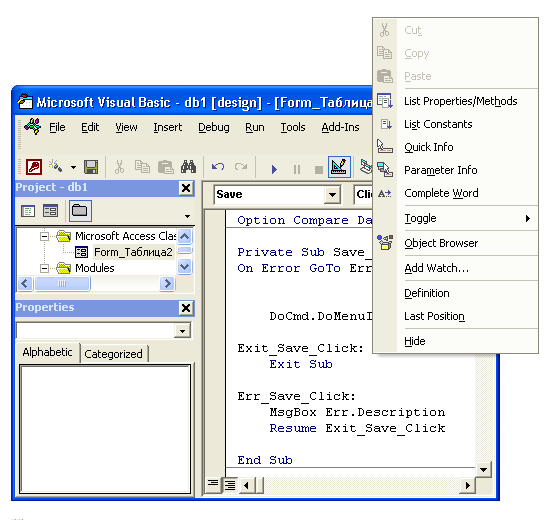Open Object Browser from context menu
Screen dimensions: 546x520
[455, 243]
